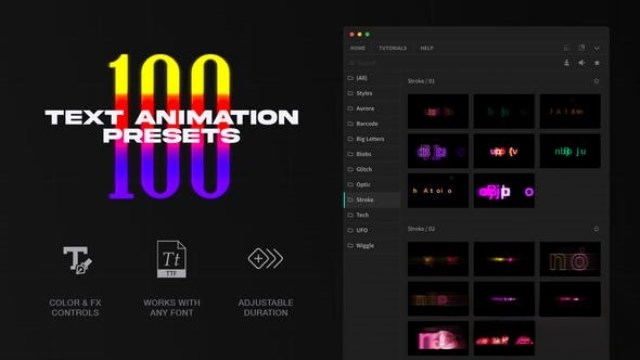The width and height of the screenshot is (640, 360).
Task: Select the scattered orange letters preset thumbnail
Action: tap(438, 191)
